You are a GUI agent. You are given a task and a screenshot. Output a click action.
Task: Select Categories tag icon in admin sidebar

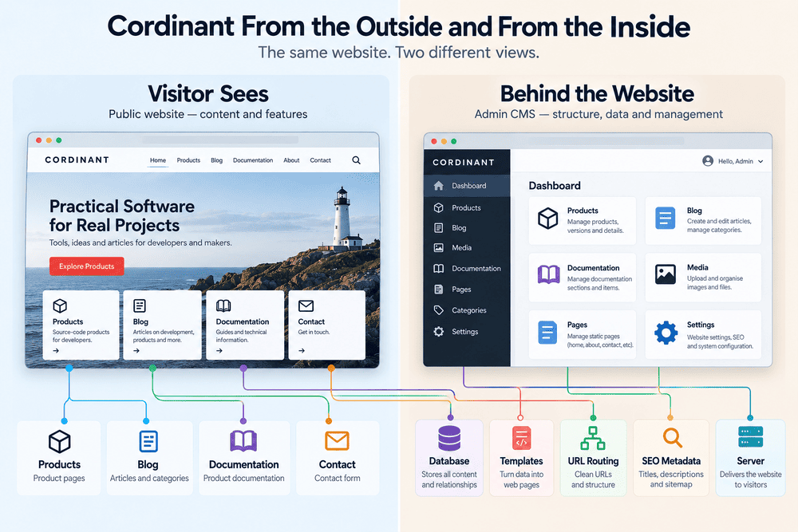coord(439,310)
